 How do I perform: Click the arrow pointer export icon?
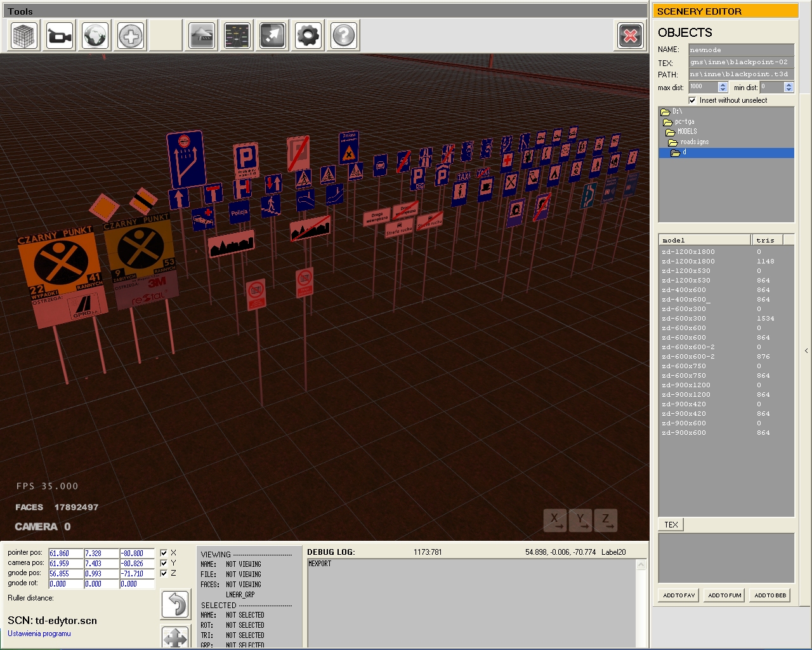(x=273, y=36)
